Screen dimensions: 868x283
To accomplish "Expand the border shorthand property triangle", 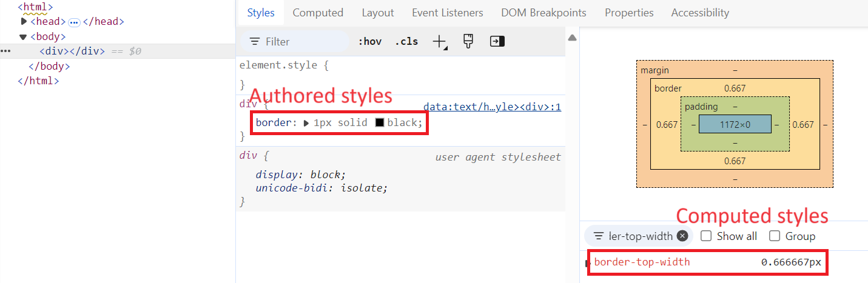I will 306,123.
